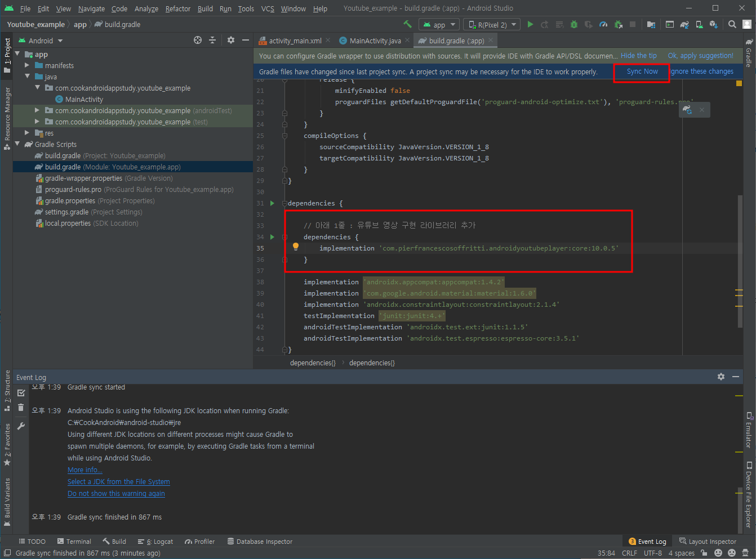This screenshot has height=559, width=756.
Task: Click the yellow lightbulb intention icon
Action: coord(296,247)
